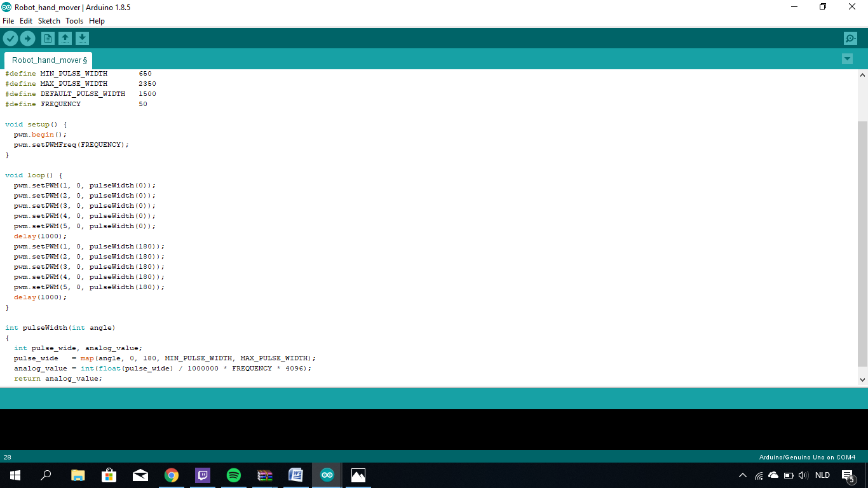
Task: Show hidden system tray icons chevron
Action: pyautogui.click(x=742, y=475)
